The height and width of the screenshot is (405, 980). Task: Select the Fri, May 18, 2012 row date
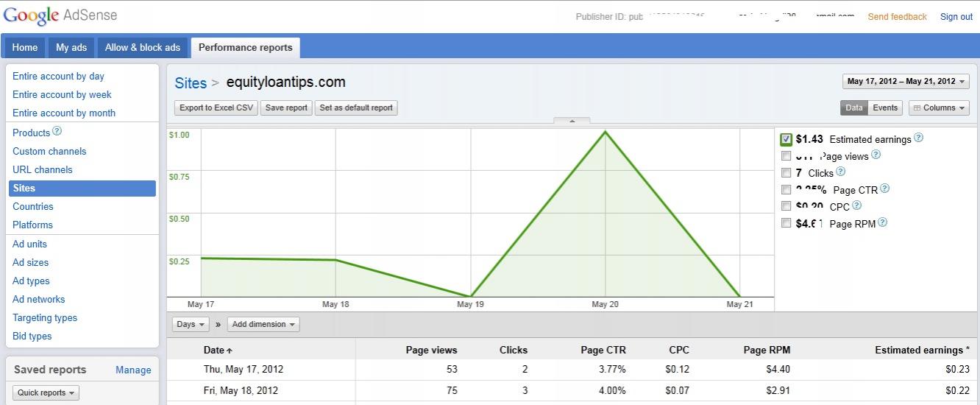pos(241,390)
